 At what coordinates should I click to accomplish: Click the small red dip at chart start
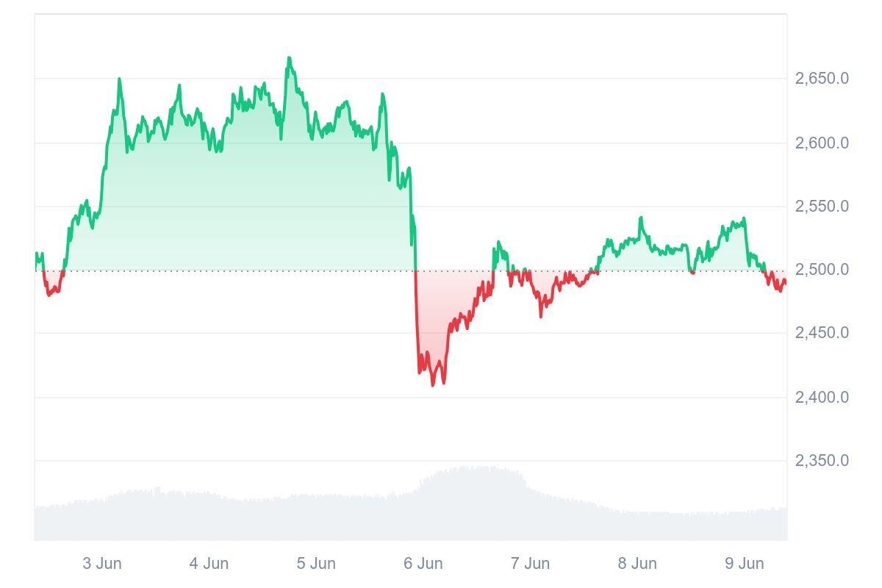click(50, 293)
